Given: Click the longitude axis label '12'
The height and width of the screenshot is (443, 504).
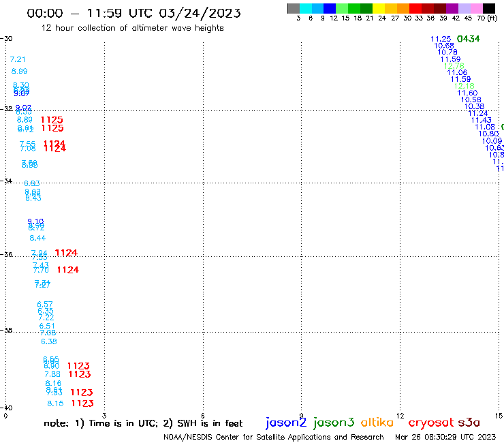Looking at the screenshot, I should pyautogui.click(x=400, y=416).
